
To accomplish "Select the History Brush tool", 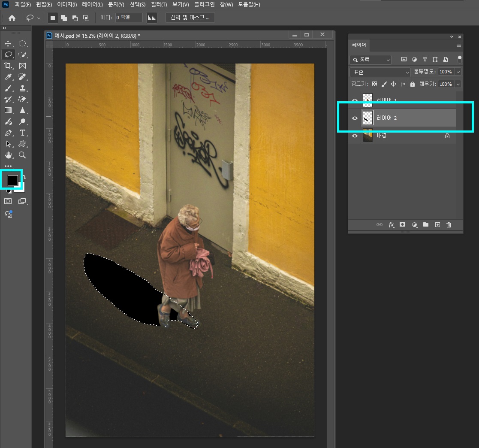I will click(8, 99).
